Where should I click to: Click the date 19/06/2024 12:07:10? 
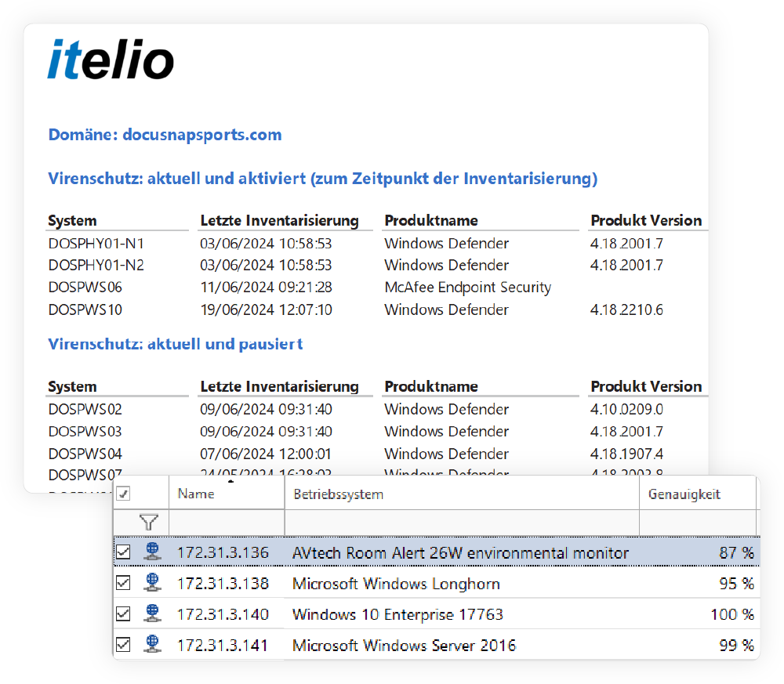[x=266, y=309]
